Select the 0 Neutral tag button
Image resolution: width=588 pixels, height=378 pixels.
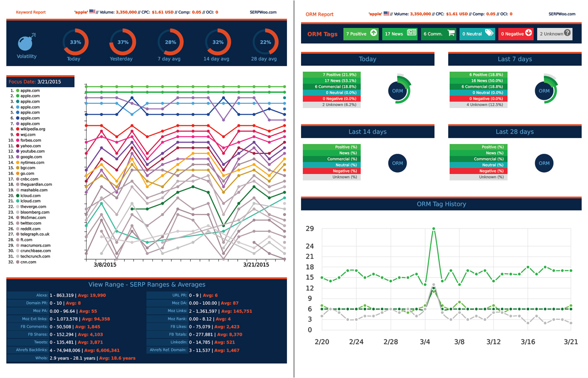(478, 34)
